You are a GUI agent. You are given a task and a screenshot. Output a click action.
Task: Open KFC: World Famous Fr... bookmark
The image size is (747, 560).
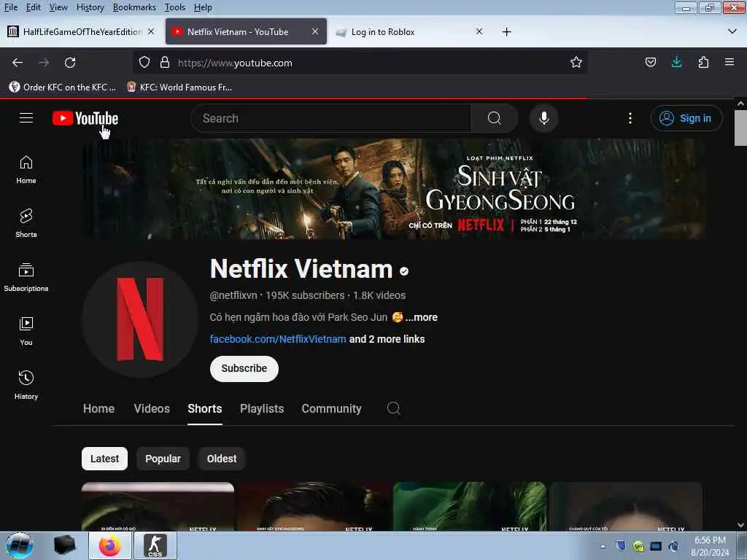click(x=179, y=87)
